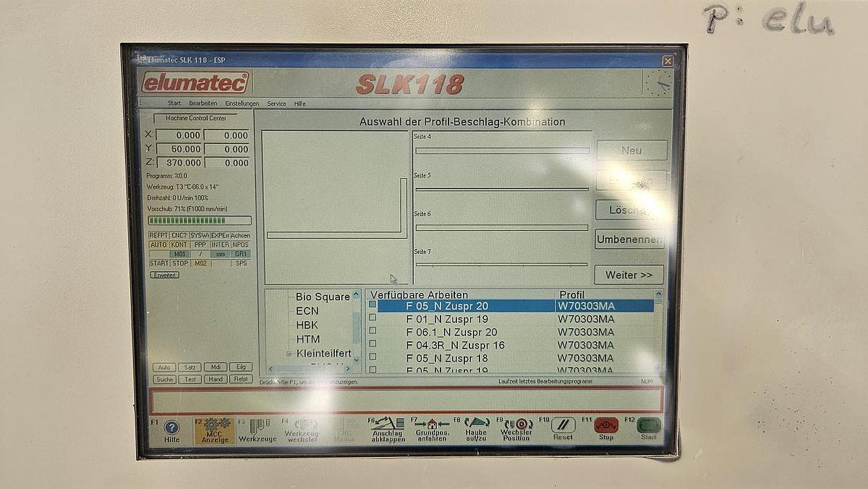Click the Neu button
The width and height of the screenshot is (868, 489).
(x=631, y=150)
